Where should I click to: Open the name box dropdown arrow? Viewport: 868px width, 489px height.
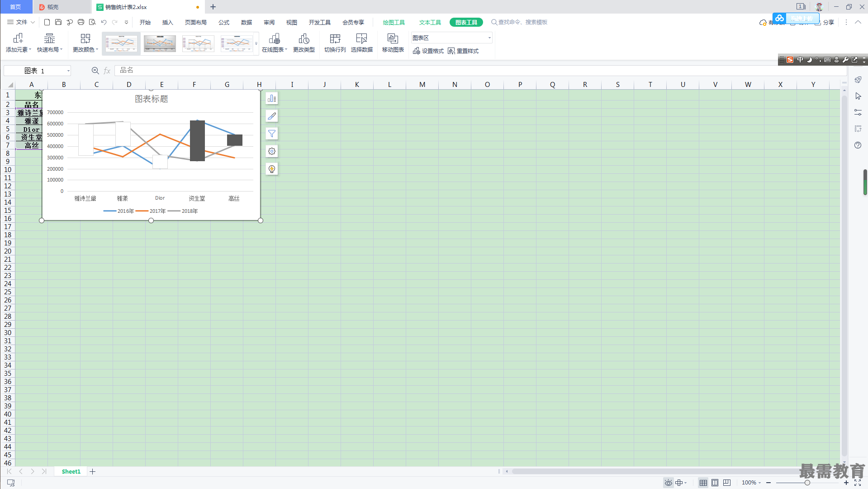click(68, 71)
